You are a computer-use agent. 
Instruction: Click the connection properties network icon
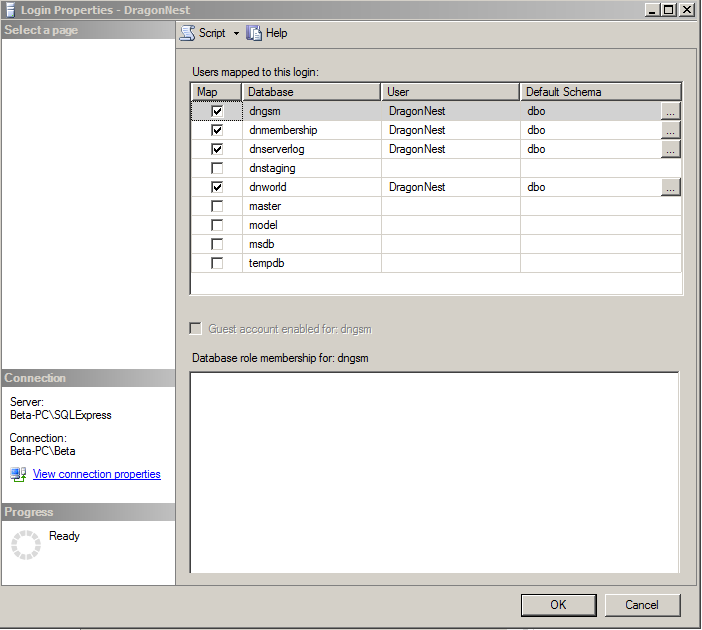pos(18,474)
